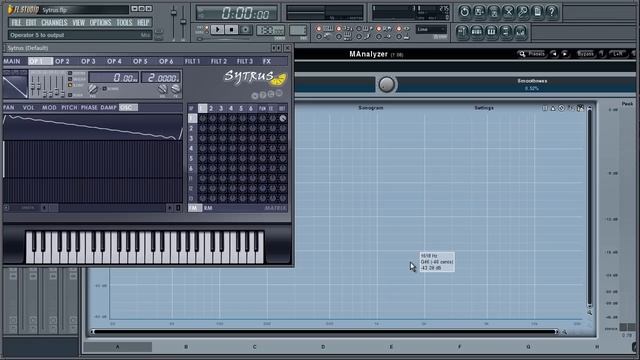Open the CHANNELS menu
Viewport: 640px width, 360px height.
[x=54, y=22]
